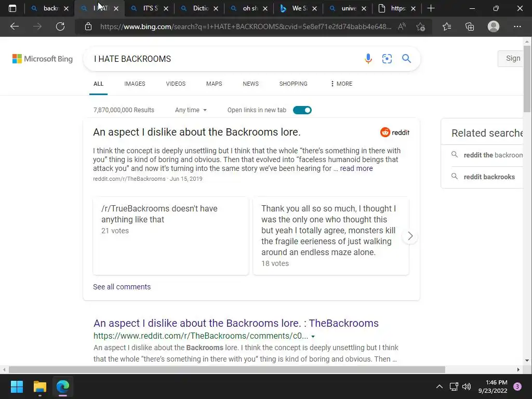Add page to favorites star-plus icon
This screenshot has width=532, height=399.
pos(421,26)
